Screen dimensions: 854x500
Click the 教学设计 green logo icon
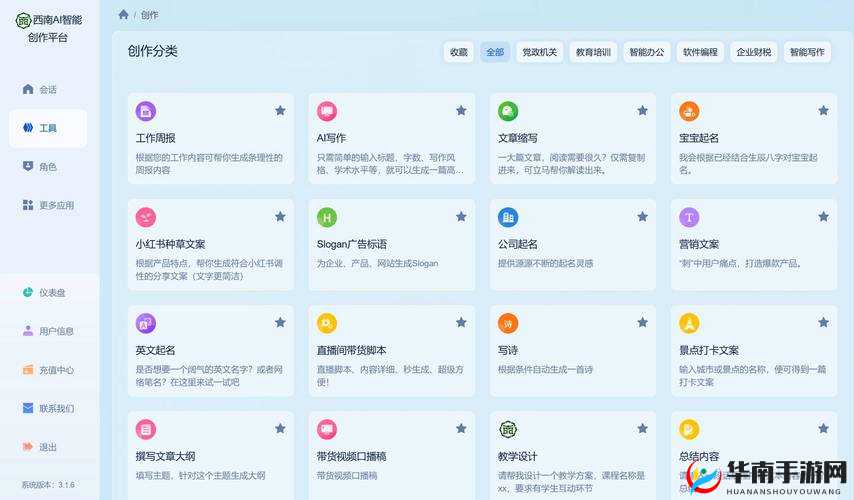(x=508, y=429)
